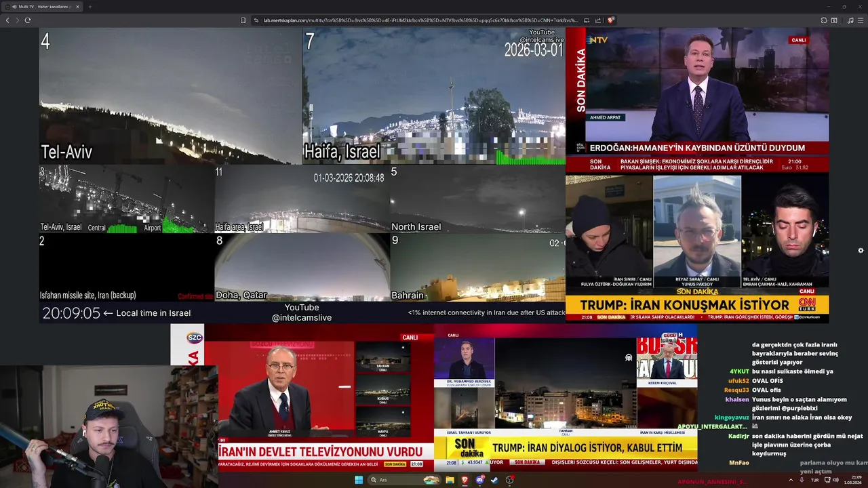Click the Sözcü TV stream video
The image size is (868, 488).
pyautogui.click(x=302, y=397)
